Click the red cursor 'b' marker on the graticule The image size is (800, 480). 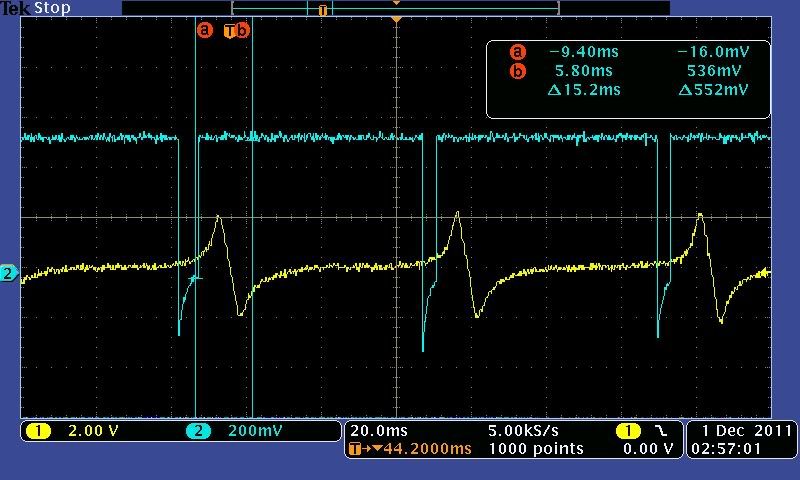point(244,30)
